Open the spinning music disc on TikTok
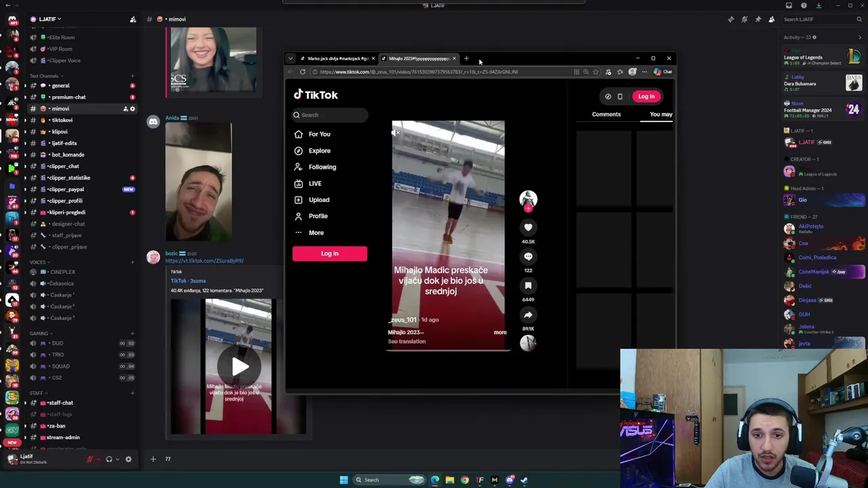 (528, 343)
